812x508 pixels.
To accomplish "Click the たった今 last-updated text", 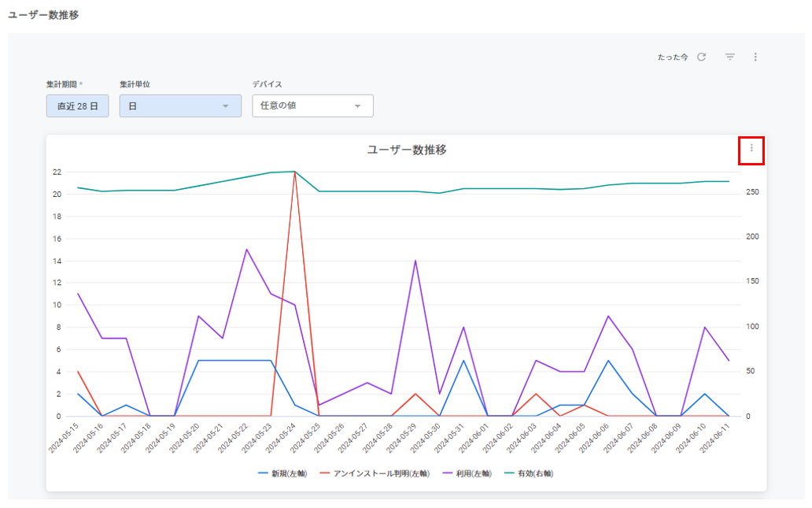I will click(x=673, y=57).
